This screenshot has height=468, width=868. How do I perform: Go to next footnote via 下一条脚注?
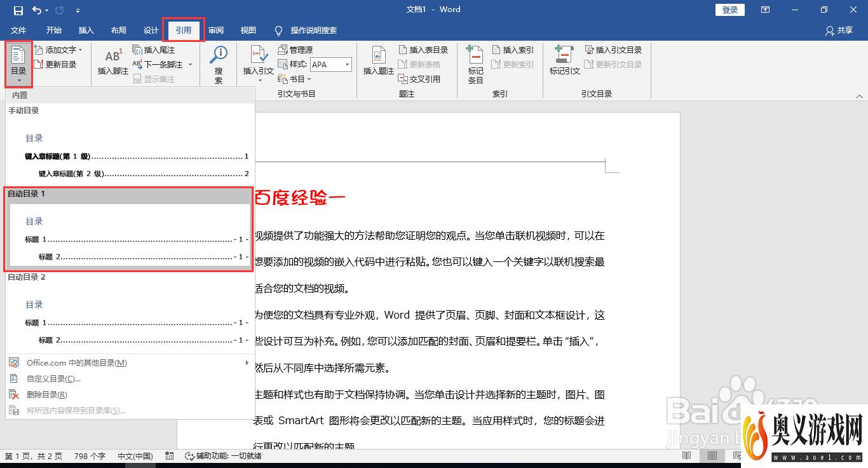[x=157, y=64]
